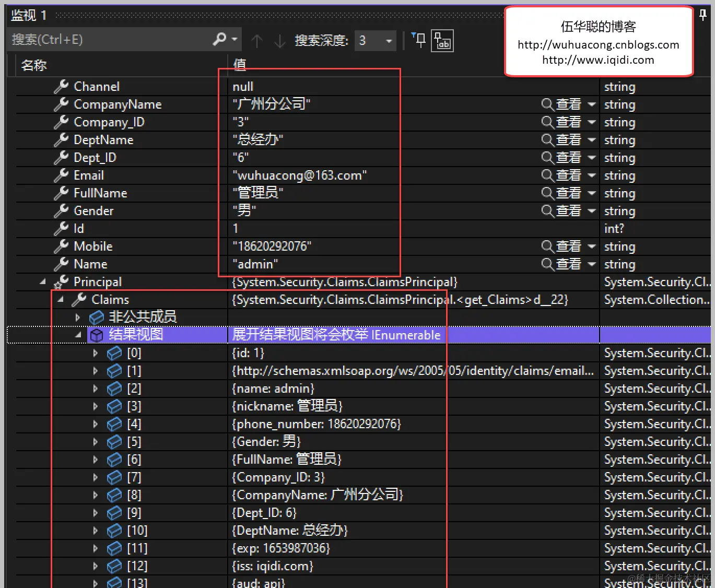Open visualizer dropdown arrow for DeptName
This screenshot has height=588, width=715.
point(592,140)
